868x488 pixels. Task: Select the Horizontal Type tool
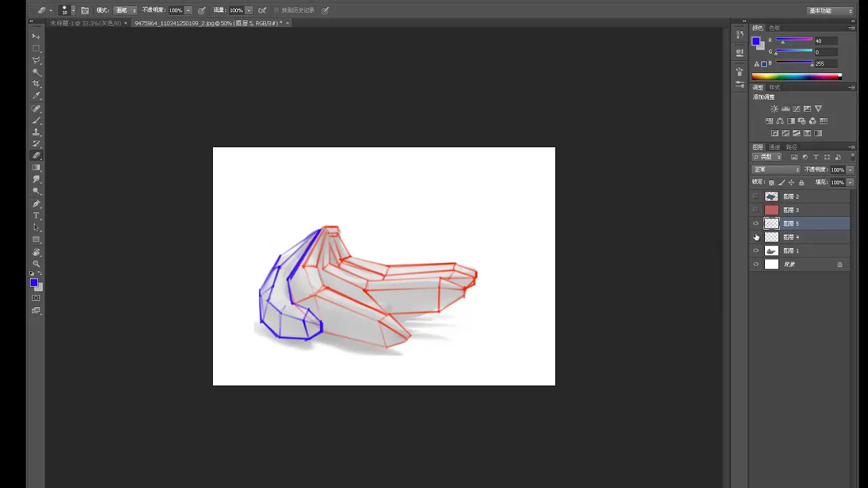pyautogui.click(x=36, y=216)
